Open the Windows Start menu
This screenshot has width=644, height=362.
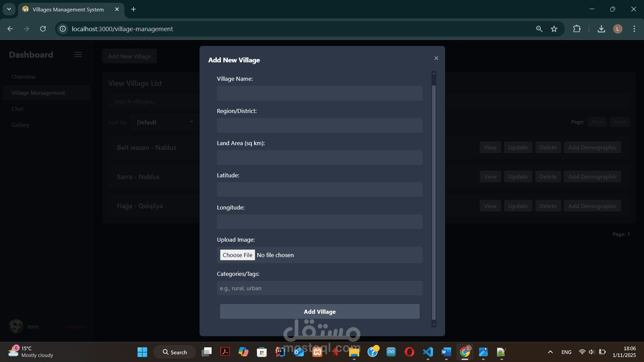(x=142, y=352)
